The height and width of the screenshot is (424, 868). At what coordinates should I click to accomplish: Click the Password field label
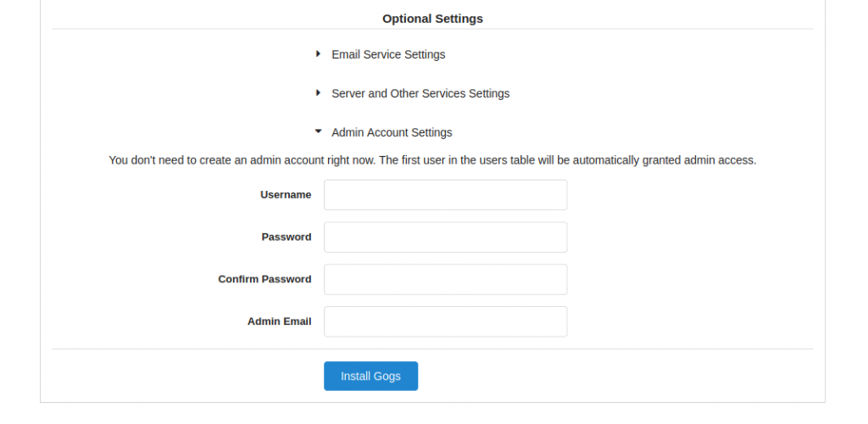pos(287,237)
